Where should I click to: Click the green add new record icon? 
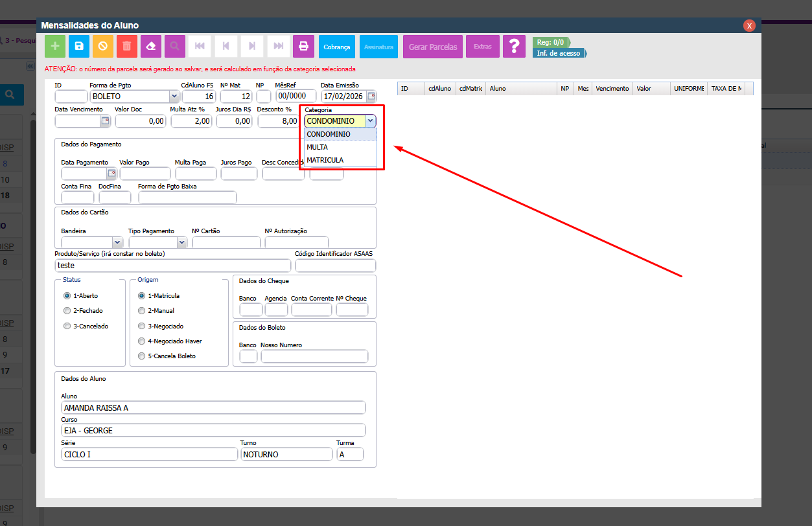point(55,47)
